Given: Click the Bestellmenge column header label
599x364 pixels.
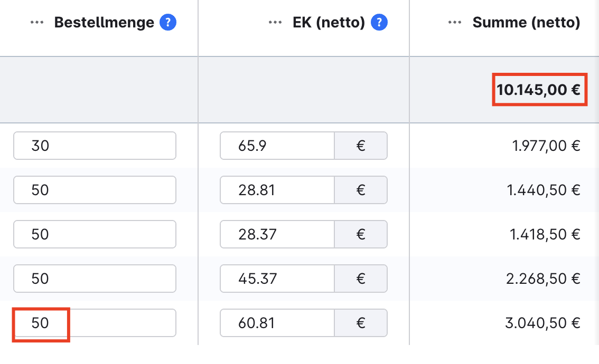Looking at the screenshot, I should pos(104,23).
